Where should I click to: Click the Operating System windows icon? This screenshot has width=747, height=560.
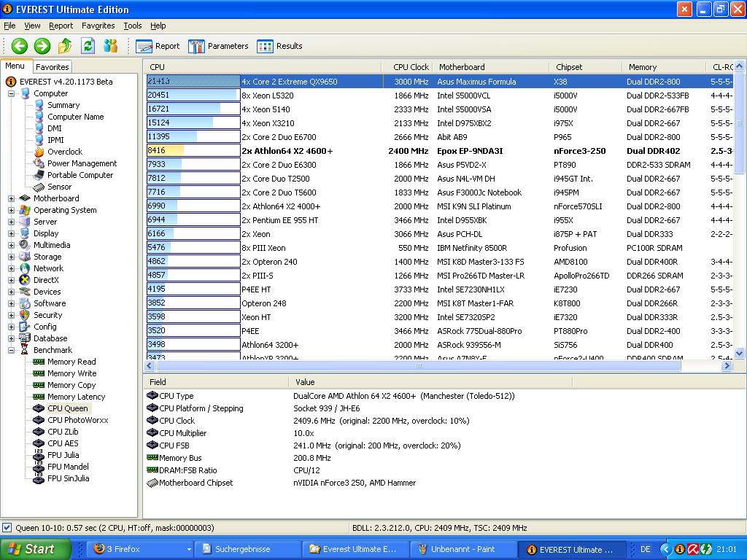point(25,210)
